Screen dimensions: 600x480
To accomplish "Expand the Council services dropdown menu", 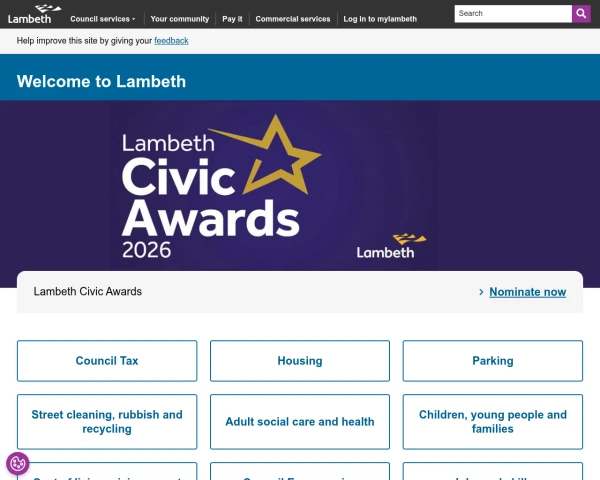I will (x=103, y=19).
